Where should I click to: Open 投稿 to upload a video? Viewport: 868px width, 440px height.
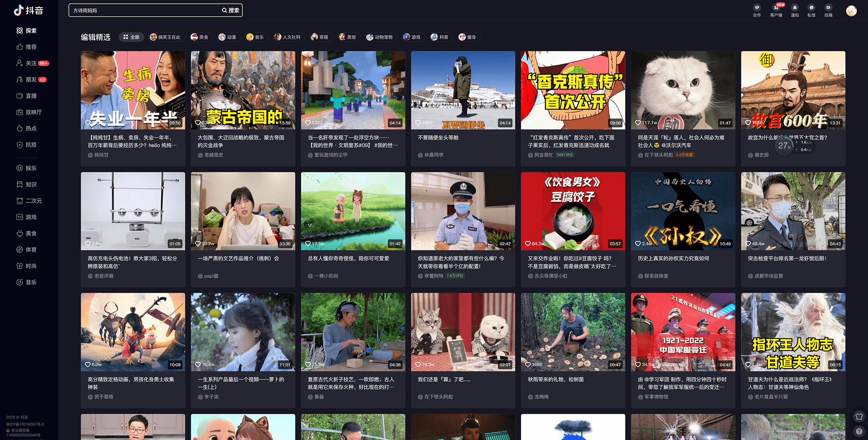829,10
